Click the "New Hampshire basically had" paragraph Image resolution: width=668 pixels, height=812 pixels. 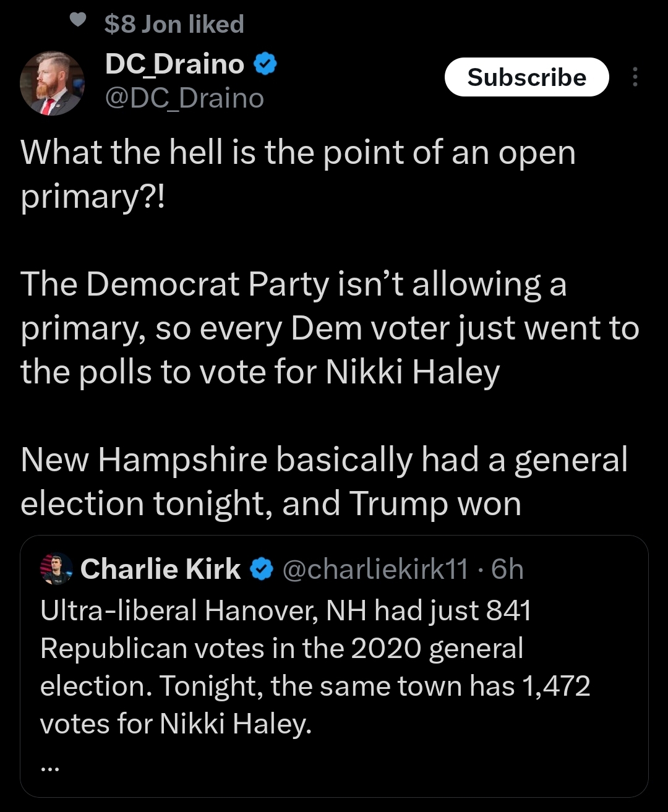(323, 481)
